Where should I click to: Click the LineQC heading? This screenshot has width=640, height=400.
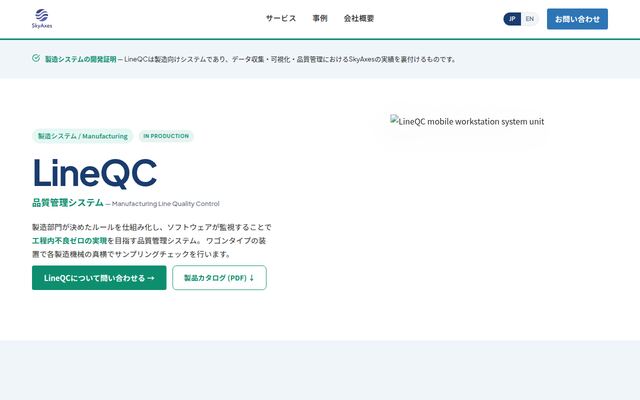point(95,173)
